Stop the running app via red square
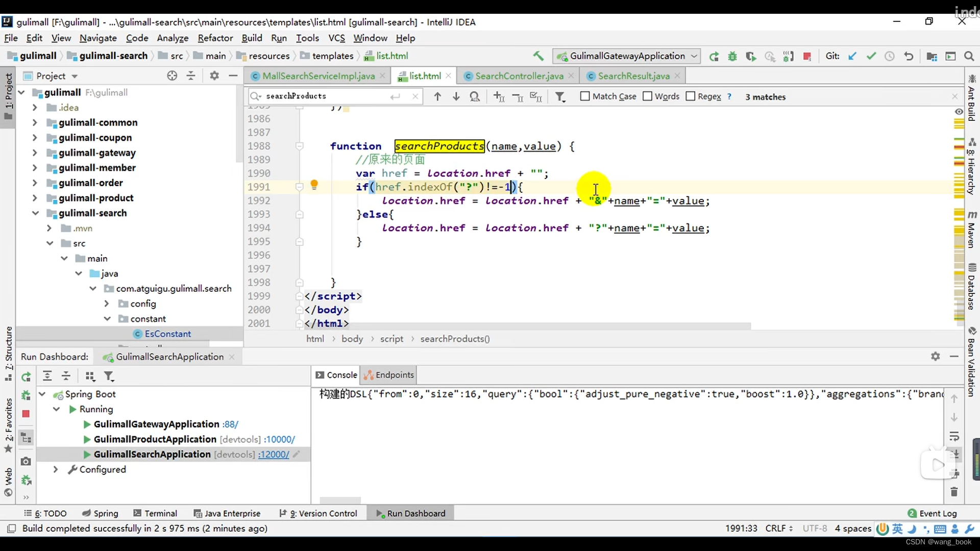The height and width of the screenshot is (551, 980). click(x=807, y=56)
